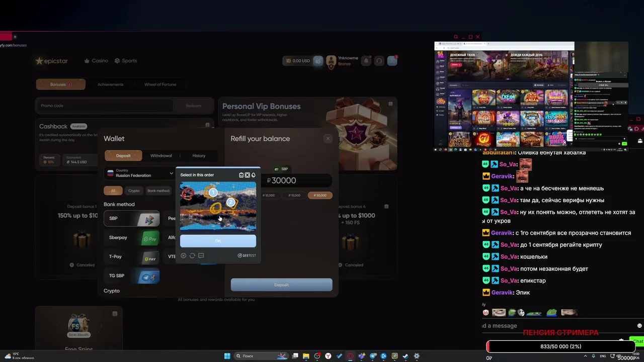The height and width of the screenshot is (362, 644).
Task: Click the Promo code input field
Action: coord(104,106)
